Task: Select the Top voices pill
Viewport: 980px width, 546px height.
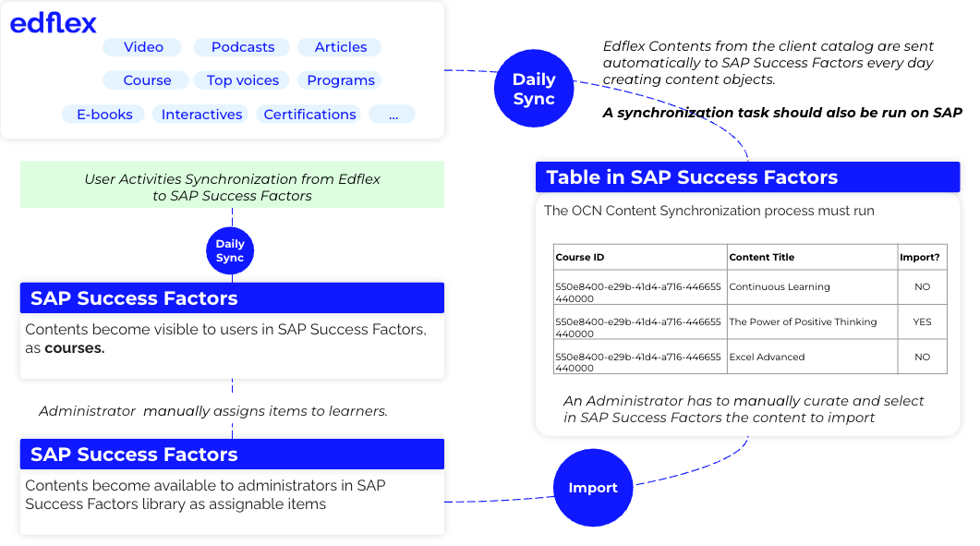Action: click(x=242, y=80)
